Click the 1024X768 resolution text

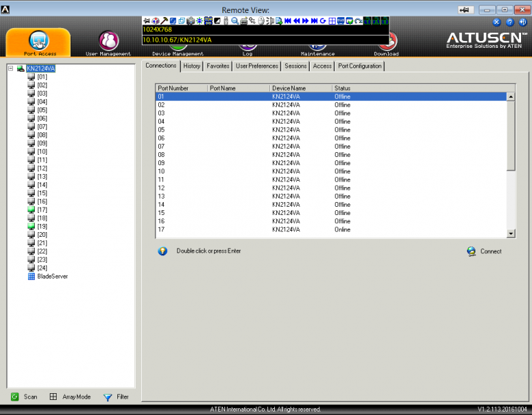[157, 29]
